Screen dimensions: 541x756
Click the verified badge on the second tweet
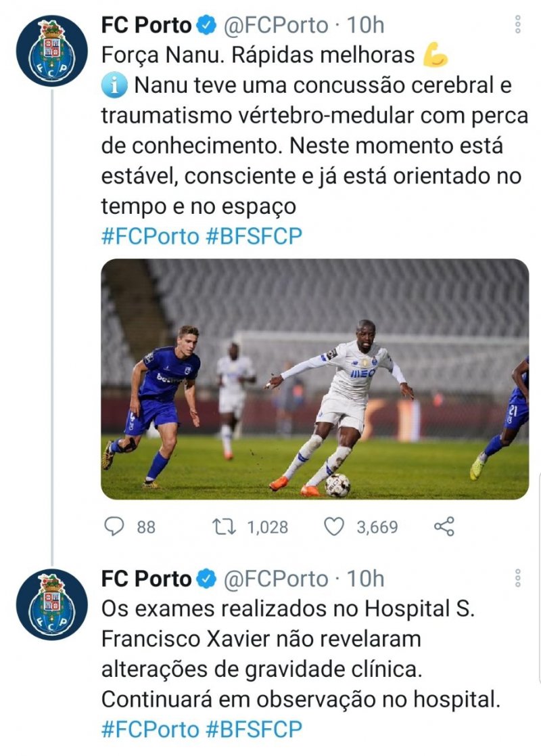(x=206, y=579)
